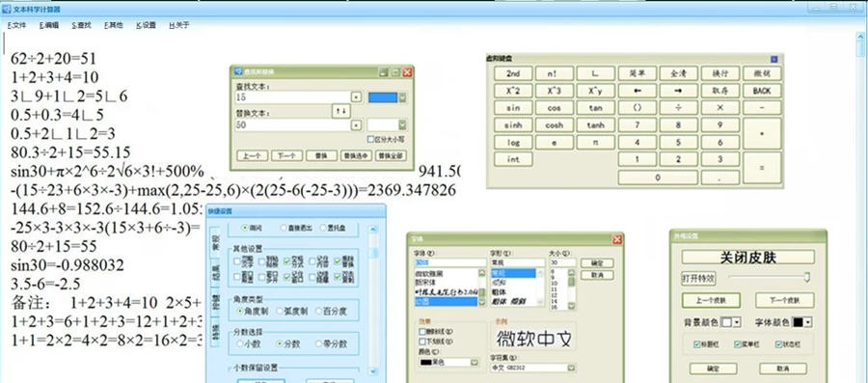Toggle the 下划线 underline checkbox in font dialog

(422, 342)
